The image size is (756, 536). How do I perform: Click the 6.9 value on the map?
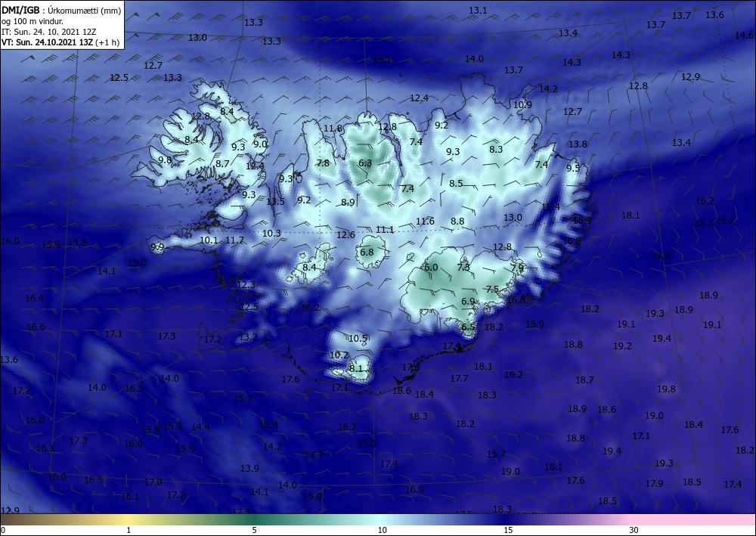[x=468, y=301]
